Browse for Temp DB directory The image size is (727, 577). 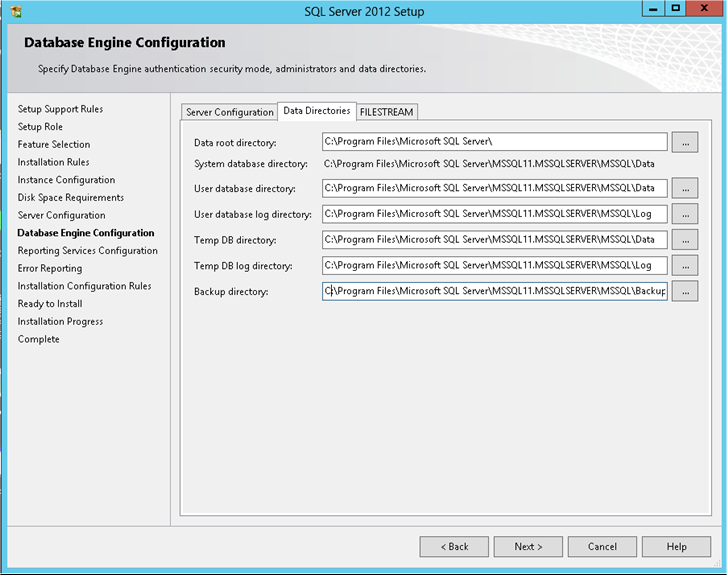[x=685, y=240]
